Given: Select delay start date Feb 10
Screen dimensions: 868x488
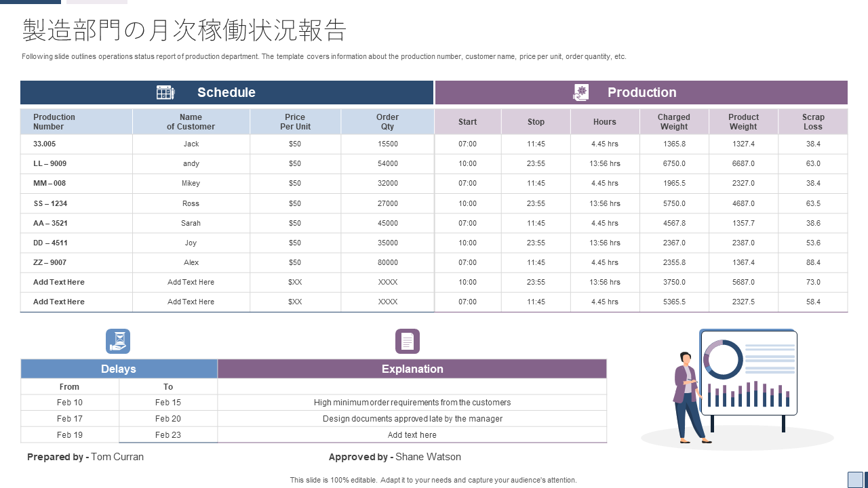Looking at the screenshot, I should click(70, 403).
